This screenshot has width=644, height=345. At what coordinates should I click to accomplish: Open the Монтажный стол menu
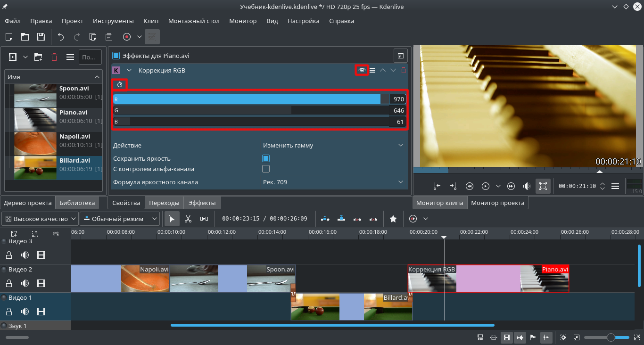click(194, 21)
